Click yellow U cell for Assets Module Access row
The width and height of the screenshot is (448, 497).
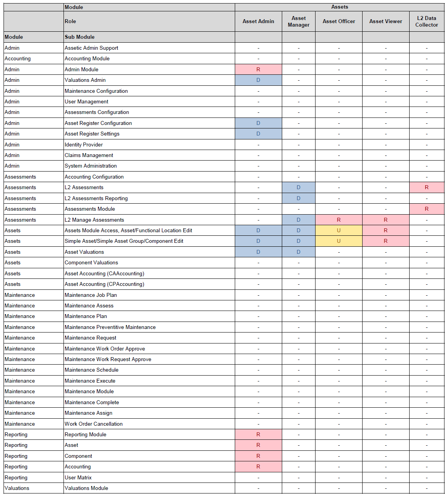tap(339, 230)
